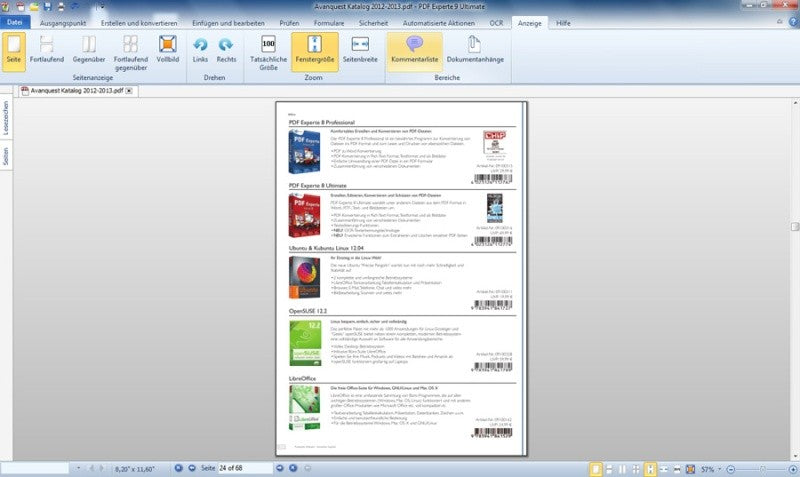Expand the status bar search dropdown arrow
This screenshot has height=477, width=800.
(x=78, y=468)
